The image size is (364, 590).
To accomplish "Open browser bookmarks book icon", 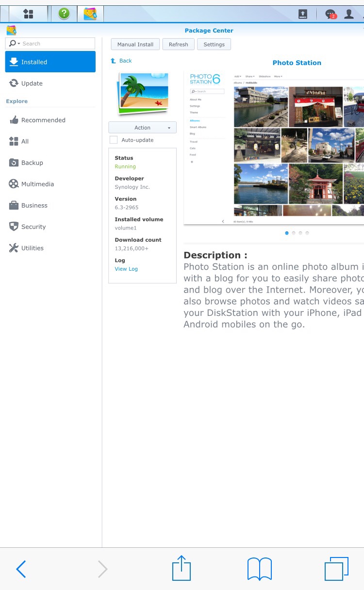I will tap(260, 569).
